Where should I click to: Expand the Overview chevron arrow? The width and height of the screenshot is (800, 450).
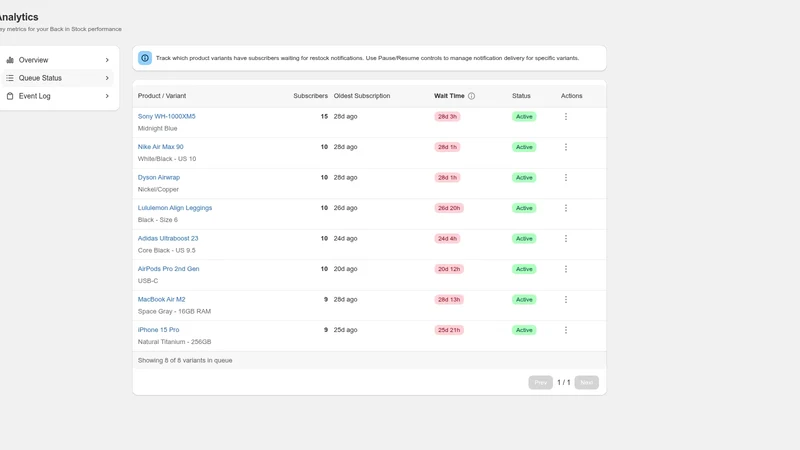pyautogui.click(x=107, y=60)
